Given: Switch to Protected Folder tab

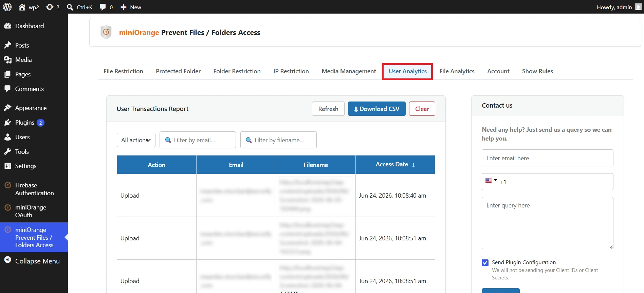Looking at the screenshot, I should click(178, 71).
